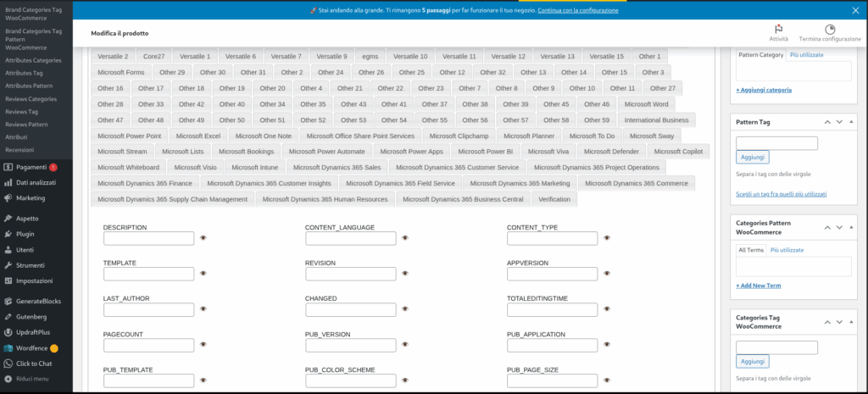Screen dimensions: 868x394
Task: Open Pagamenti menu icon in sidebar
Action: (8, 167)
